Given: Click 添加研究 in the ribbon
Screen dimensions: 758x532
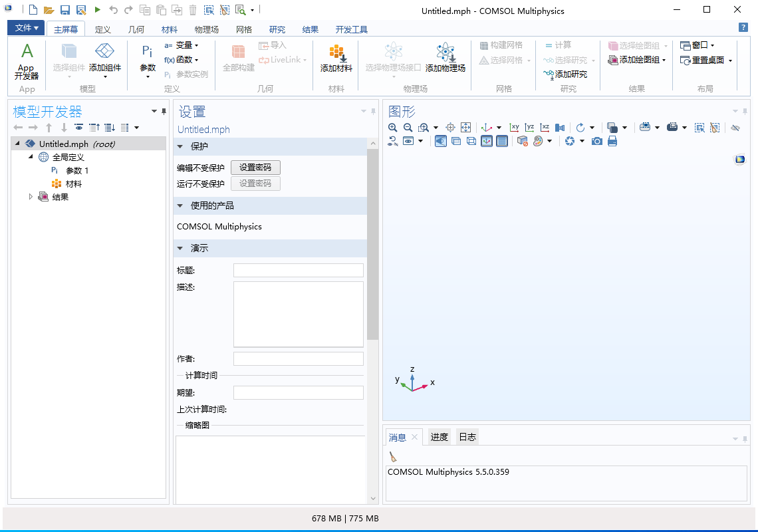Looking at the screenshot, I should tap(565, 74).
